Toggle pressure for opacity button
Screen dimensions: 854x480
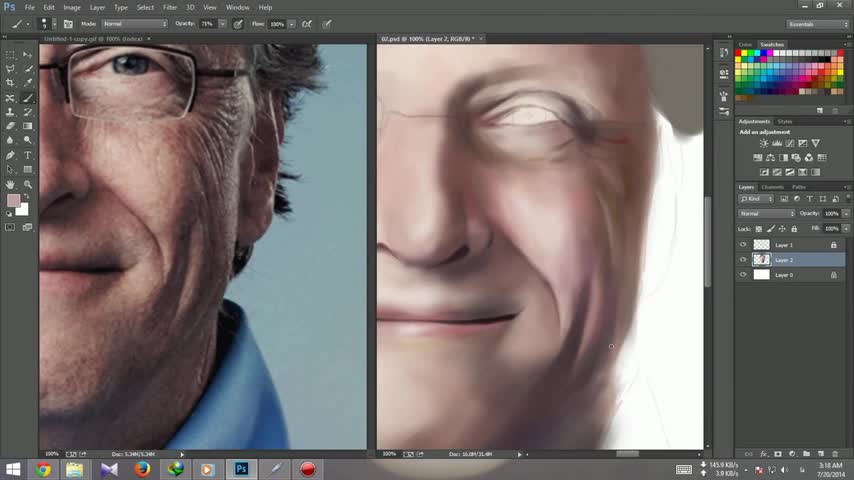click(238, 24)
